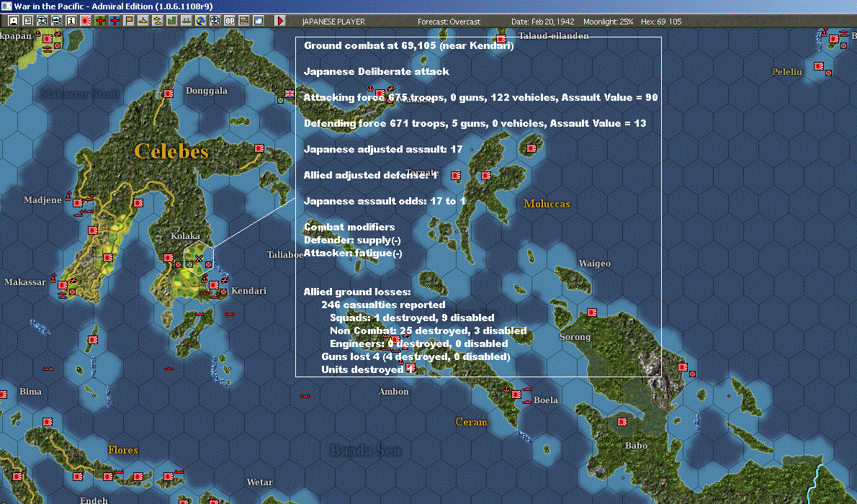Click the 'Wetar' map label
The width and height of the screenshot is (857, 504).
(x=259, y=482)
